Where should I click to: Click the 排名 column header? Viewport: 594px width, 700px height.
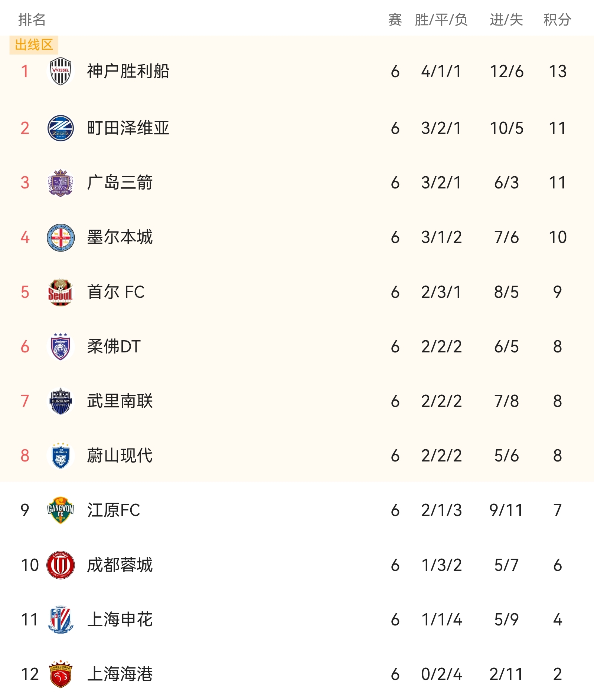pyautogui.click(x=32, y=20)
